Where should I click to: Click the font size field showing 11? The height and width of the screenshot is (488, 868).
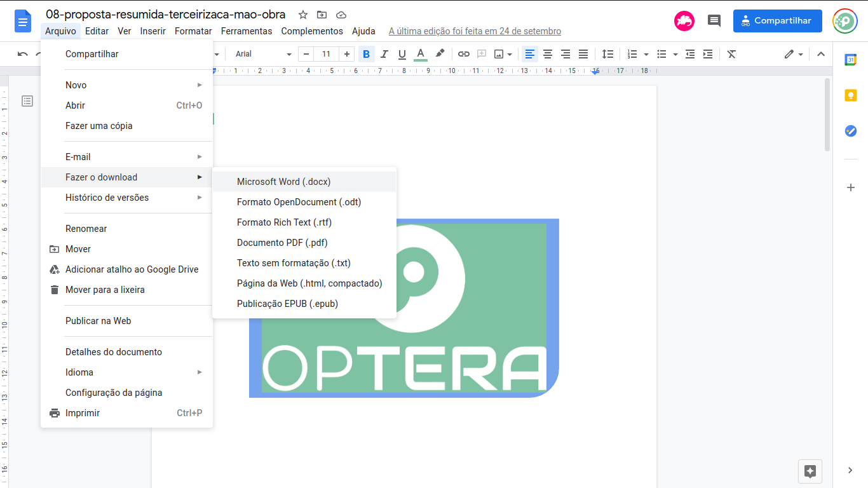[327, 54]
